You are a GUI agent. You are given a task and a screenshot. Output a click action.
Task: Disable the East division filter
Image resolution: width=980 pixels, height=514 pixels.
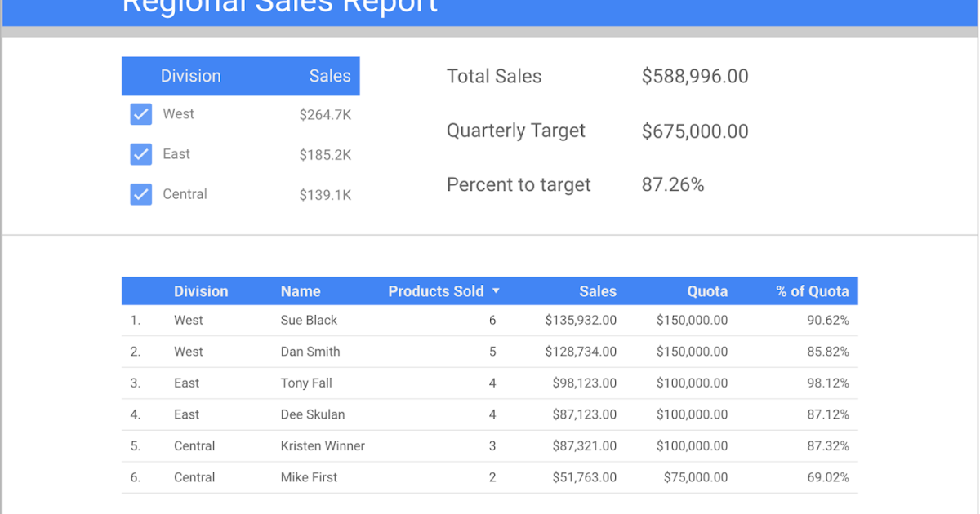[140, 154]
